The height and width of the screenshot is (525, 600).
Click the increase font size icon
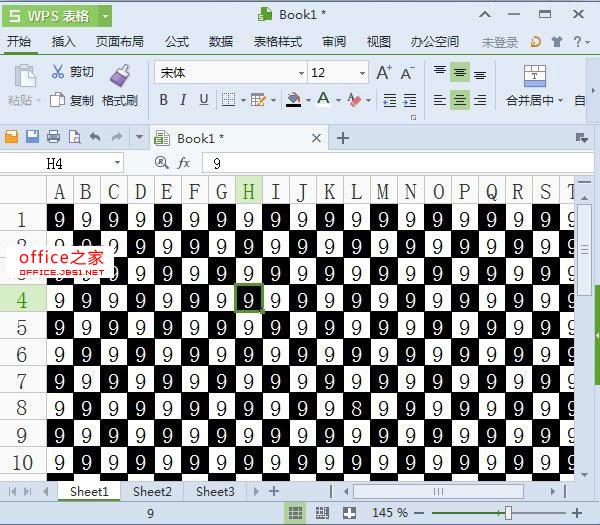pos(384,73)
